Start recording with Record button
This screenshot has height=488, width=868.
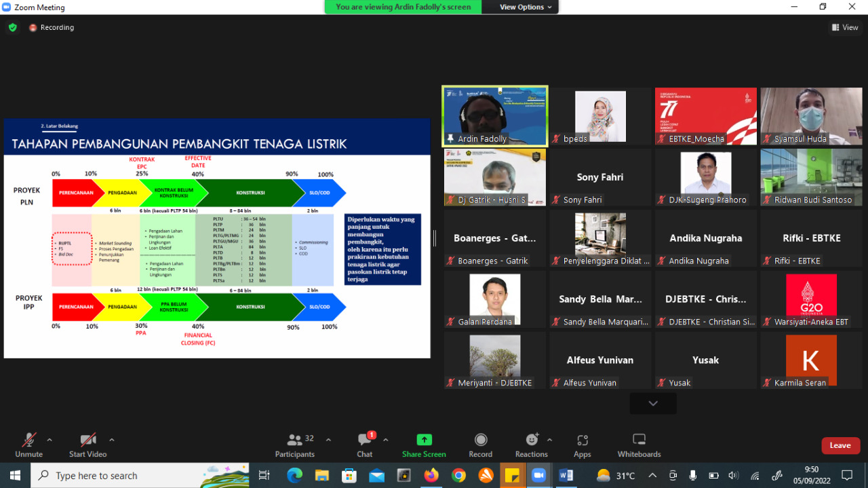tap(480, 445)
